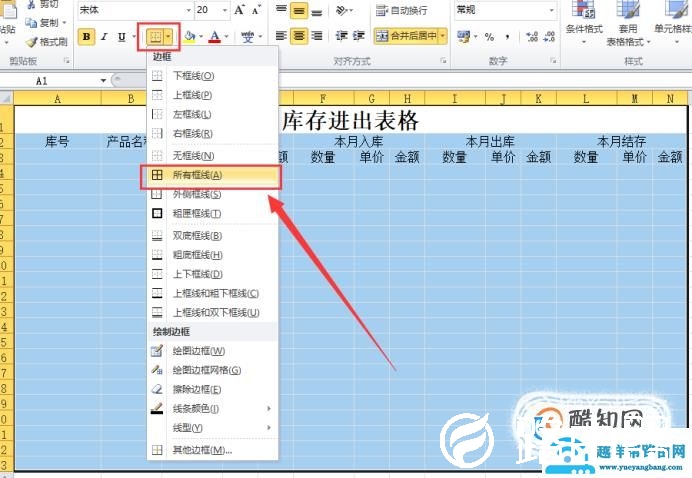Click merge and center 合并后居中 button
This screenshot has width=692, height=478.
pos(406,36)
